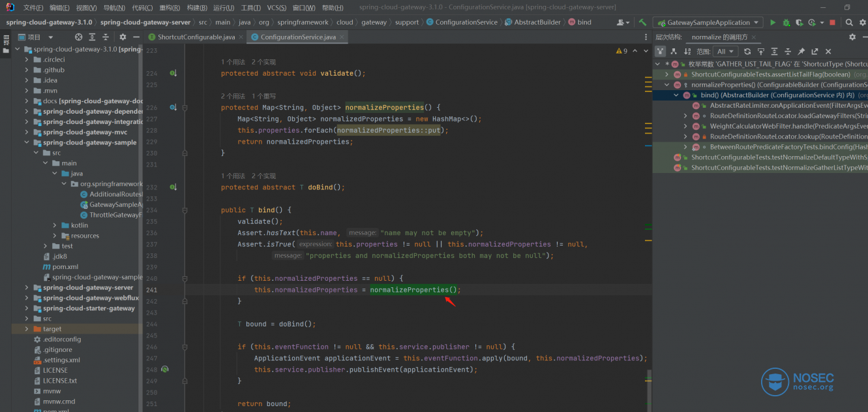The height and width of the screenshot is (412, 868).
Task: Click the '2 个实现' inlay hint above validate()
Action: [263, 62]
